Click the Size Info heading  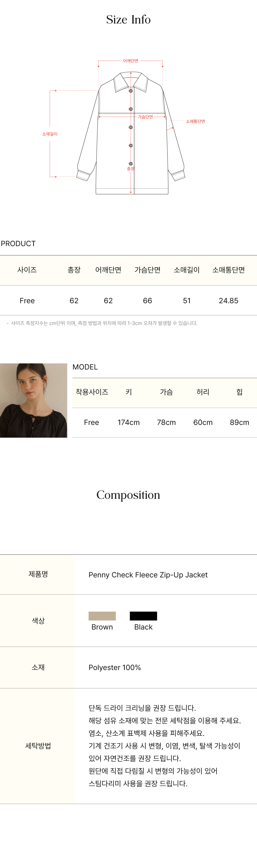pyautogui.click(x=128, y=20)
